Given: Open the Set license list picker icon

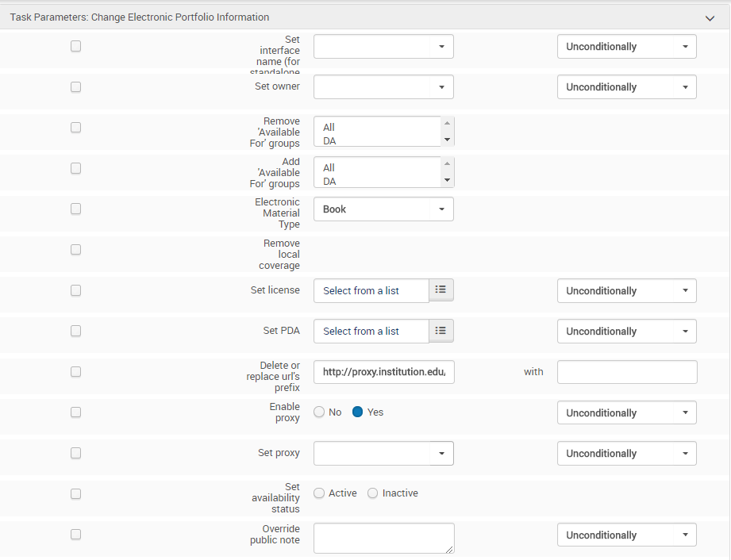Looking at the screenshot, I should click(441, 290).
